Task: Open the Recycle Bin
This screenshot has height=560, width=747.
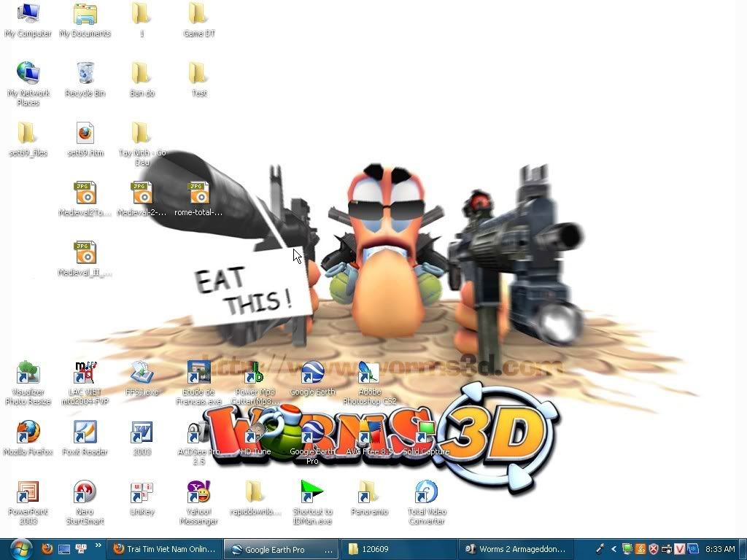Action: click(x=85, y=79)
